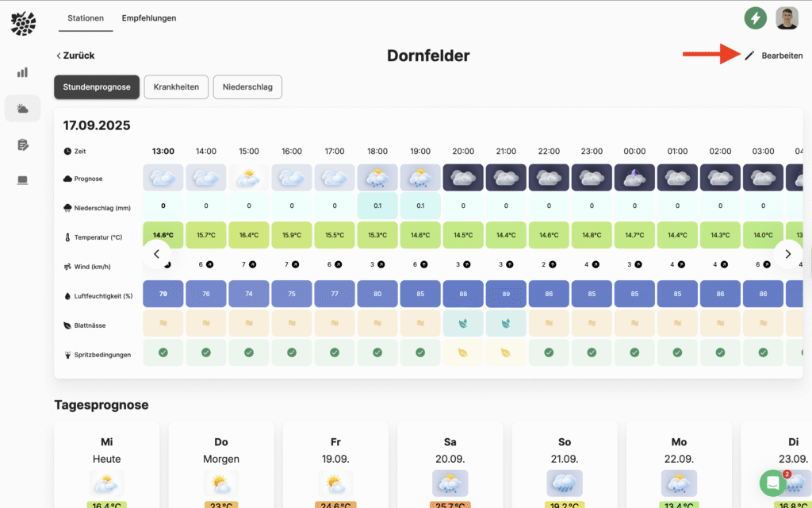Show the Niederschlag view

coord(247,87)
